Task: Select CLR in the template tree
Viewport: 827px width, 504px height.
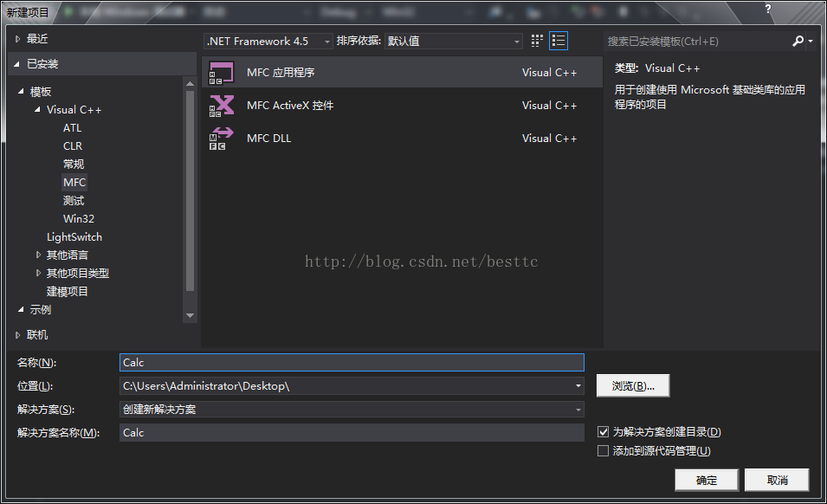Action: coord(73,146)
